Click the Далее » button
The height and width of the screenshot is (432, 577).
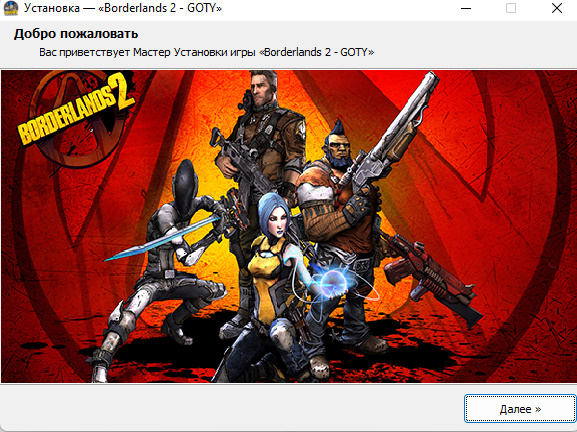[x=520, y=409]
